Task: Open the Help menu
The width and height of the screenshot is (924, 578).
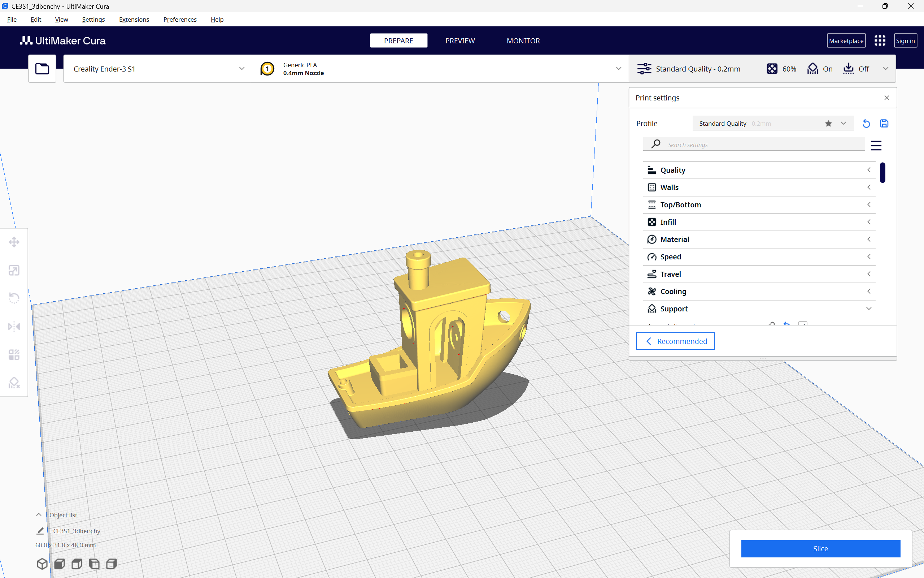Action: click(217, 20)
